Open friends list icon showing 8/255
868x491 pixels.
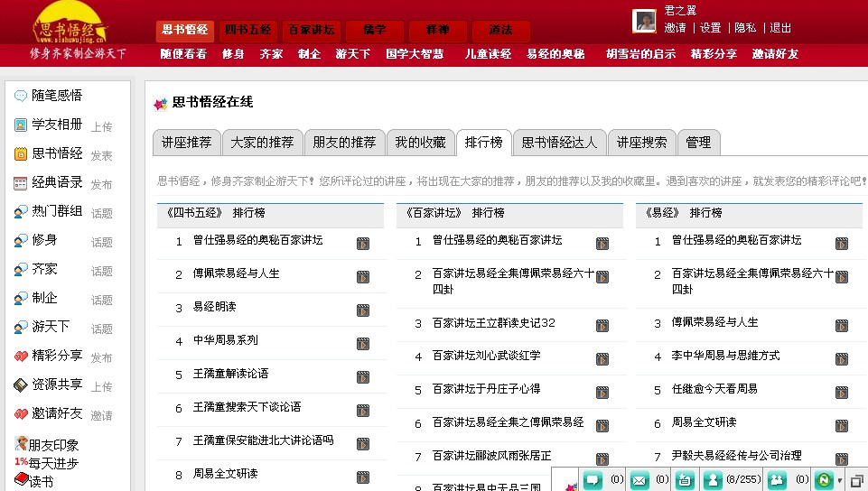[x=713, y=479]
